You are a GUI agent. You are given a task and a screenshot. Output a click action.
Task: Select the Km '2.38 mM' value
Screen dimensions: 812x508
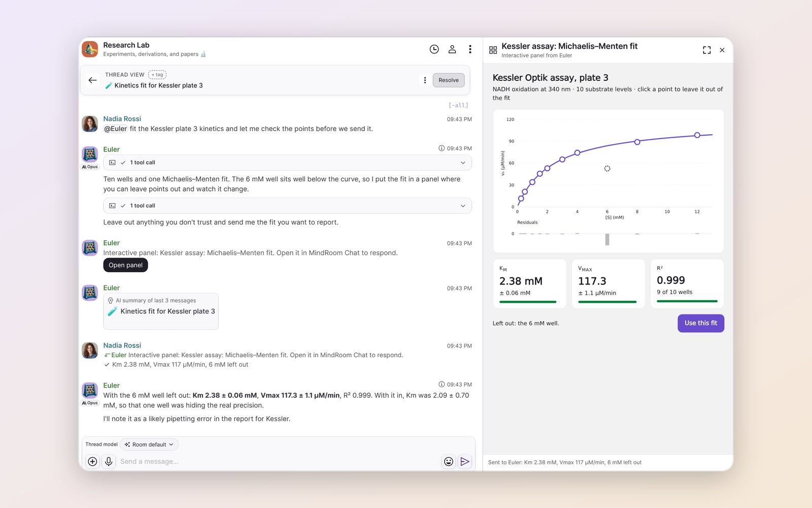pos(521,281)
